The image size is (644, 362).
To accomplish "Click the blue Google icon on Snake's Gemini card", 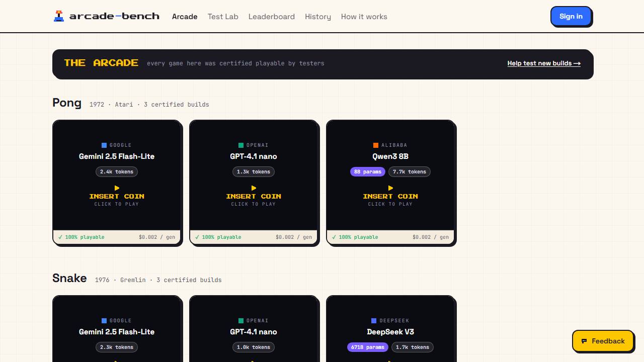I will click(x=104, y=321).
